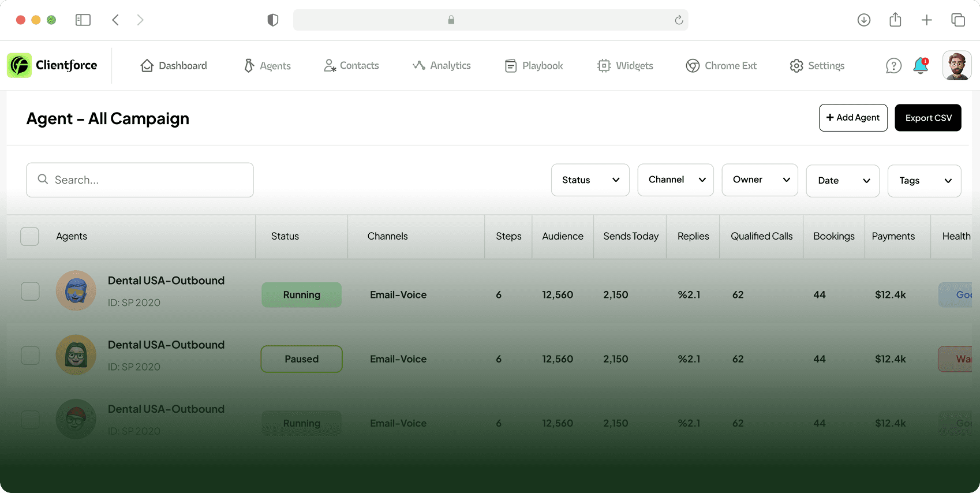This screenshot has width=980, height=493.
Task: Expand the Tags filter dropdown
Action: click(x=924, y=181)
